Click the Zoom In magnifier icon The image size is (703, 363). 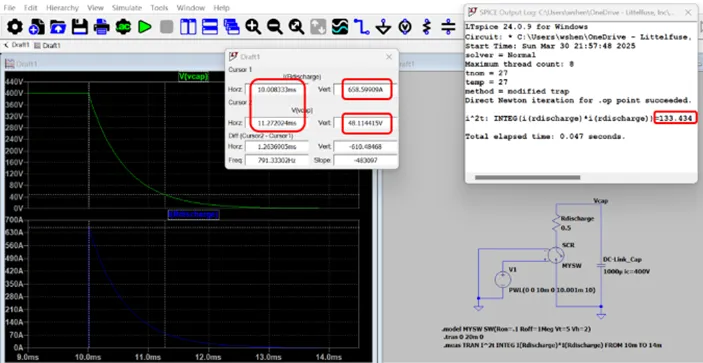(253, 27)
